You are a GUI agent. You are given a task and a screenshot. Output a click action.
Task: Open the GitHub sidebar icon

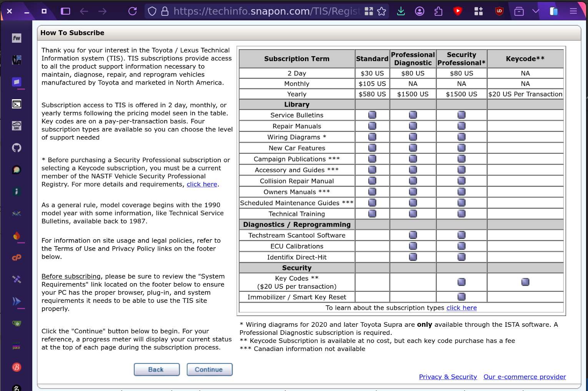tap(17, 148)
